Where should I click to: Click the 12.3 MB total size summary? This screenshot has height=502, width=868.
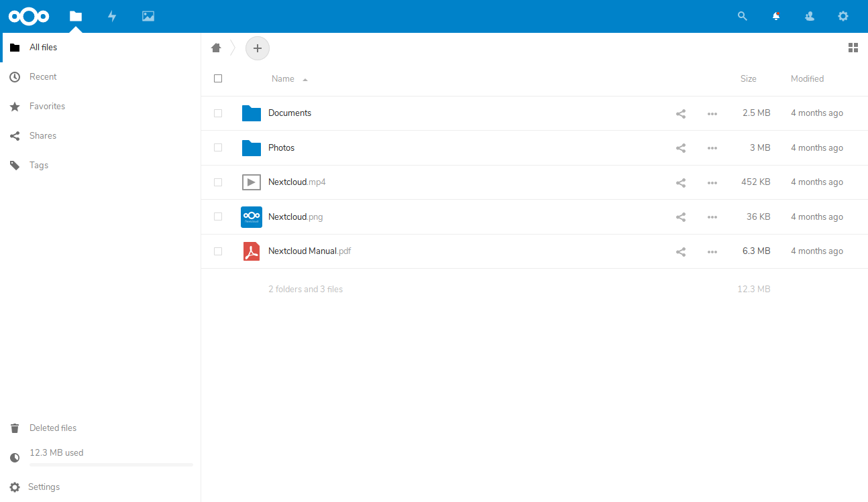753,290
